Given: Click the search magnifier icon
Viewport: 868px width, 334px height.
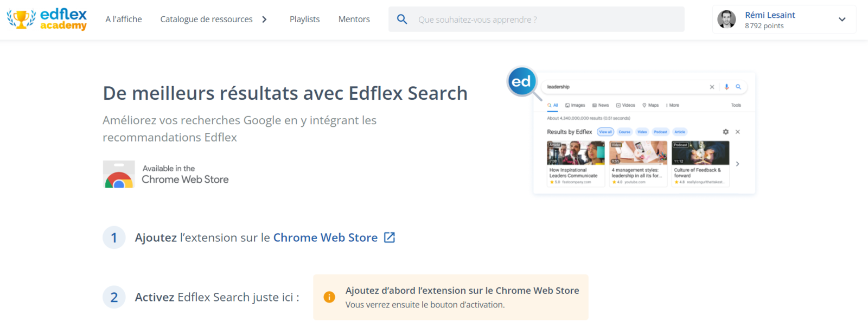Looking at the screenshot, I should [x=402, y=20].
